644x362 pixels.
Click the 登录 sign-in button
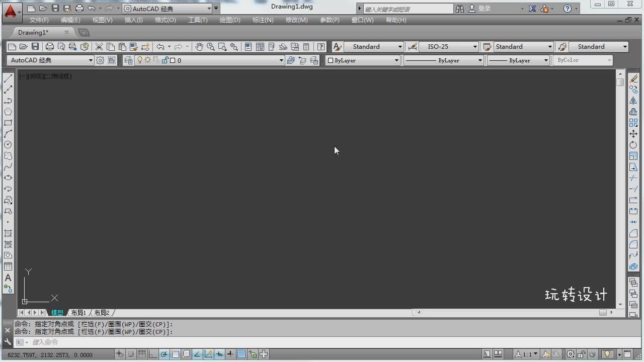coord(484,9)
